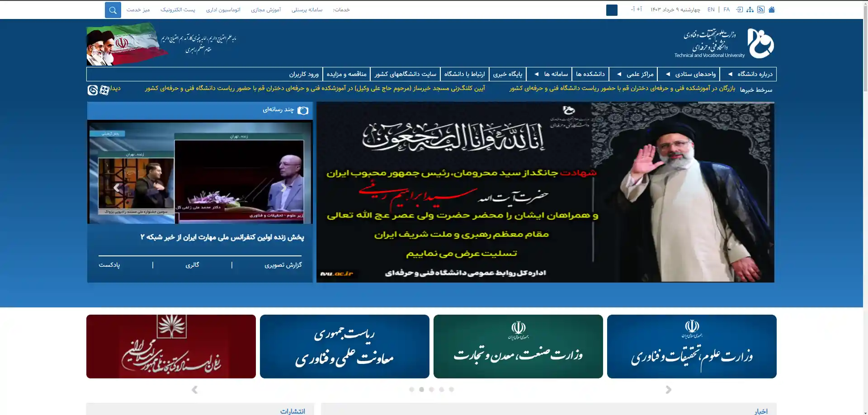The width and height of the screenshot is (868, 415).
Task: Open the دانشکده ها menu item
Action: (x=590, y=74)
